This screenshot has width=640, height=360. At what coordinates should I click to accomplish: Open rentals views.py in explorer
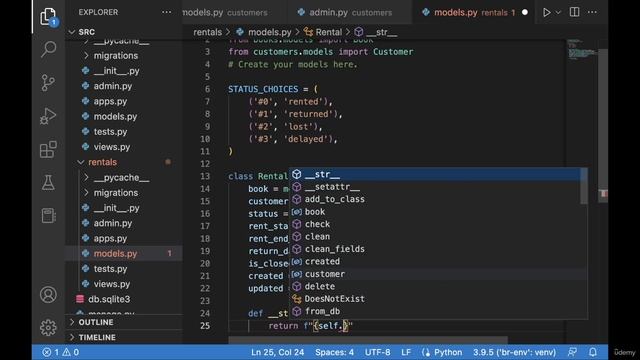pyautogui.click(x=124, y=284)
